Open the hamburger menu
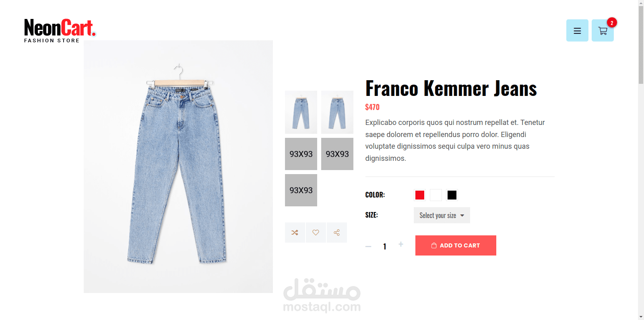 point(577,31)
